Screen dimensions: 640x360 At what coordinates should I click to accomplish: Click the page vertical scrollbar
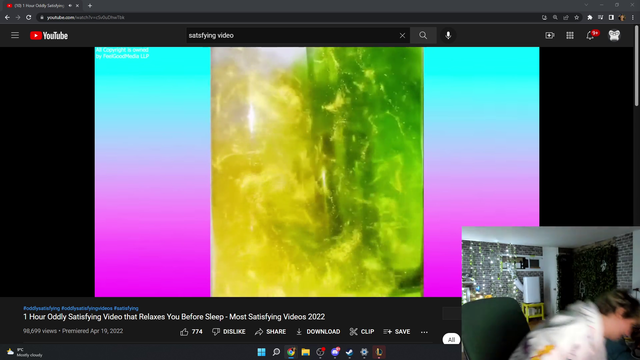coord(637,65)
